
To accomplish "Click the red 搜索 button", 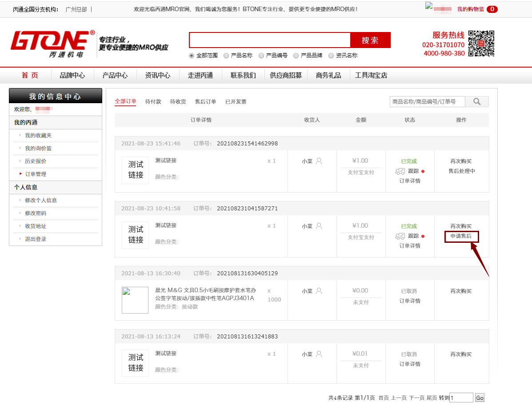I will pyautogui.click(x=370, y=40).
